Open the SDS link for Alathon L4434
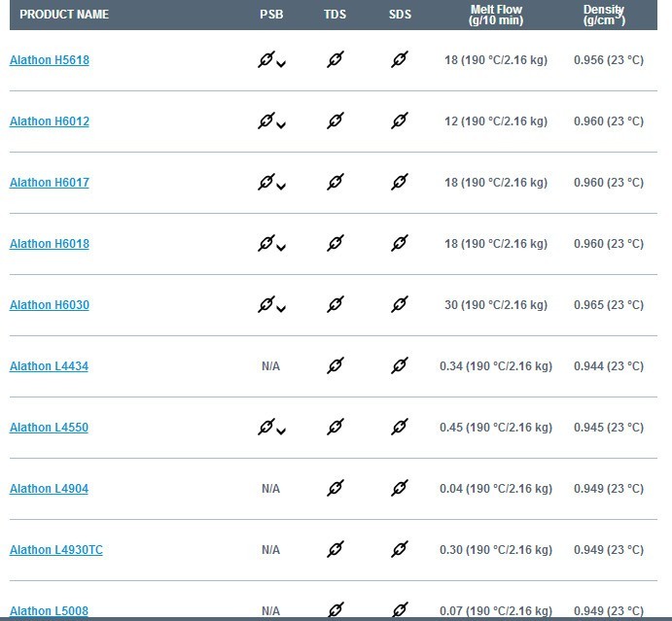The height and width of the screenshot is (621, 672). point(400,365)
